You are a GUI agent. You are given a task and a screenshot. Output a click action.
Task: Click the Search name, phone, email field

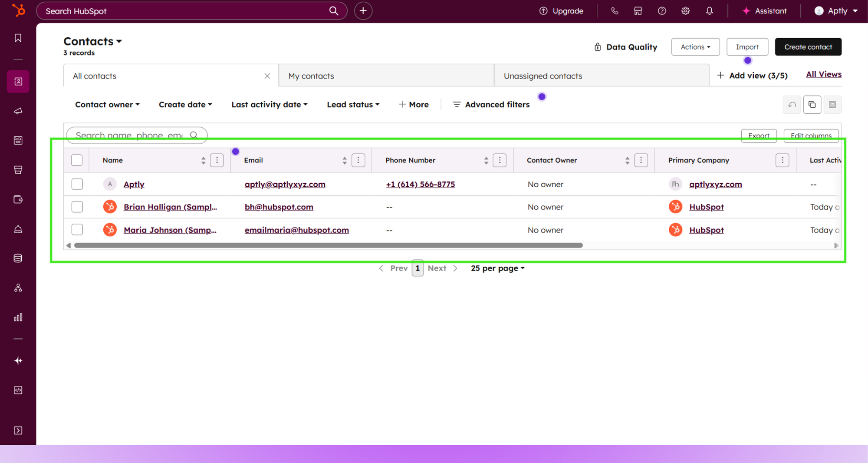pos(137,136)
